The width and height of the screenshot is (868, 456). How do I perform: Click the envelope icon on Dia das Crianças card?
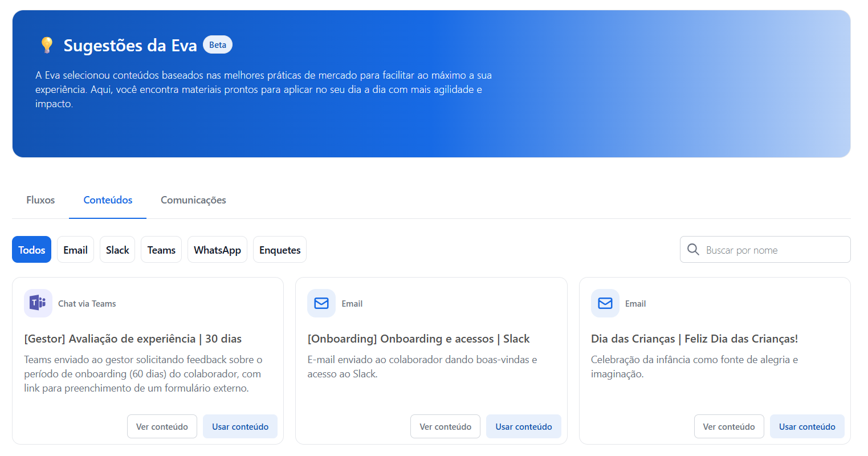(605, 303)
